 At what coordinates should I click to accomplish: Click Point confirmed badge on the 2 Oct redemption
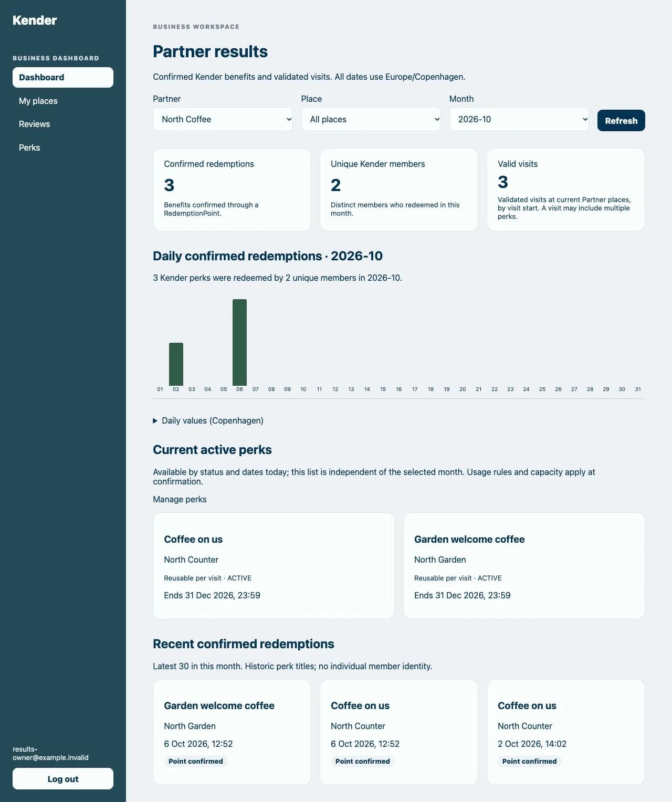529,761
